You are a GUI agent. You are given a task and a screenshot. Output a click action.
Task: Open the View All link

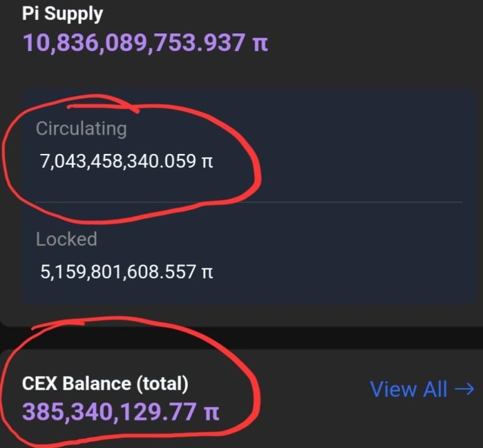(x=409, y=390)
